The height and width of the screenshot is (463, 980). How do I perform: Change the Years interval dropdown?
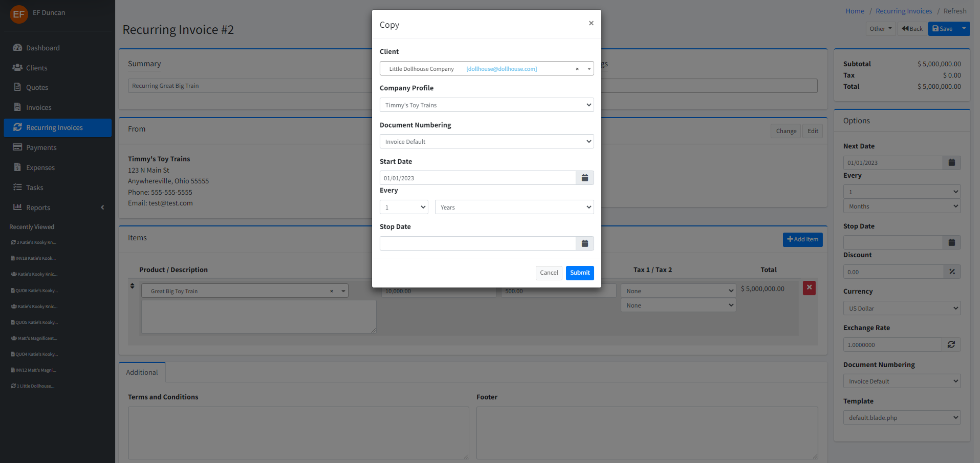pyautogui.click(x=514, y=207)
